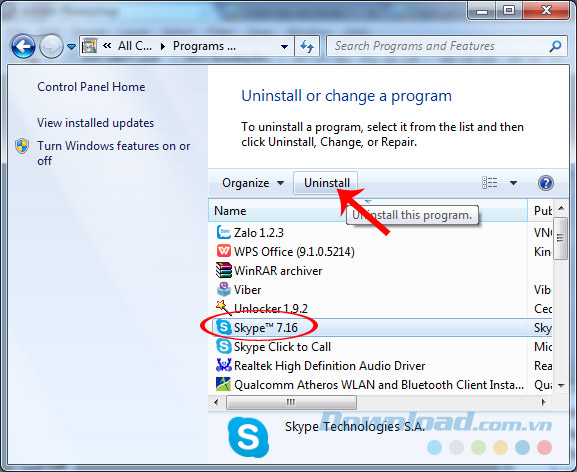Sort by the Name column header

tap(368, 211)
